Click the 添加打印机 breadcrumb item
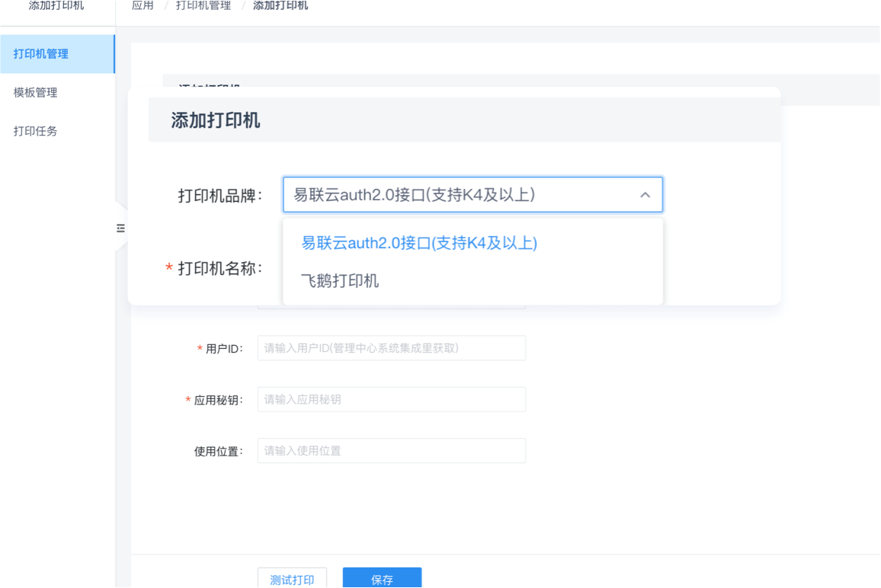This screenshot has width=881, height=588. coord(280,6)
